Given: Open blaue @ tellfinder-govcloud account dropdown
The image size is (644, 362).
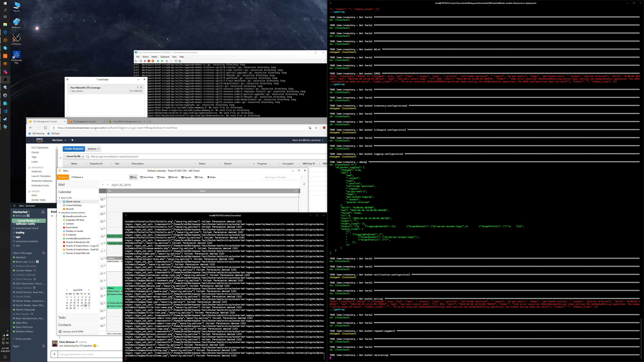Looking at the screenshot, I should click(308, 140).
